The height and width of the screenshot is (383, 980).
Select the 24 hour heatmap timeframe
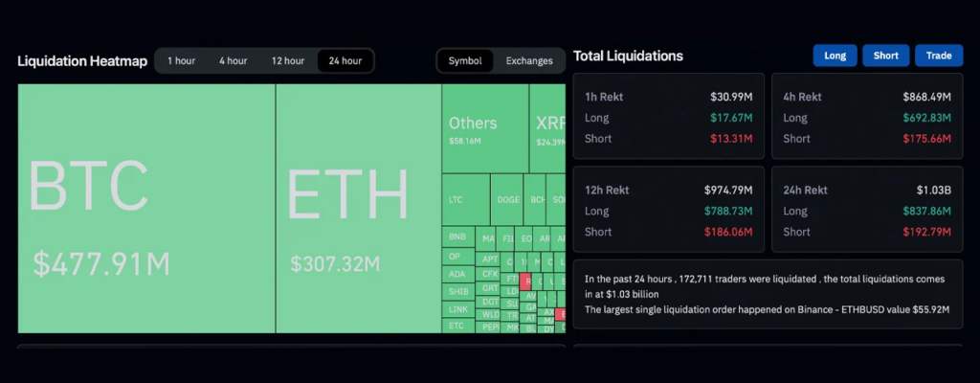coord(345,60)
